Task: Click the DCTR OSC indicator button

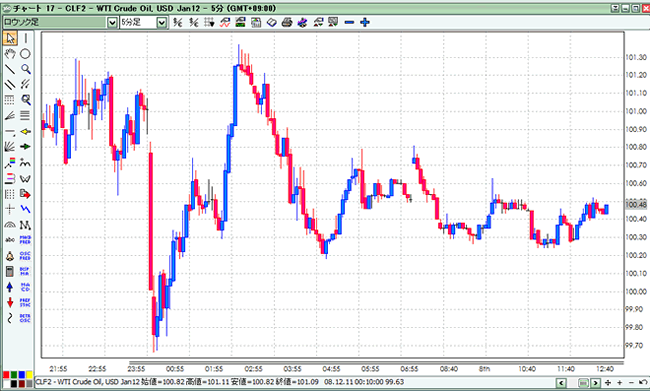Action: 25,318
